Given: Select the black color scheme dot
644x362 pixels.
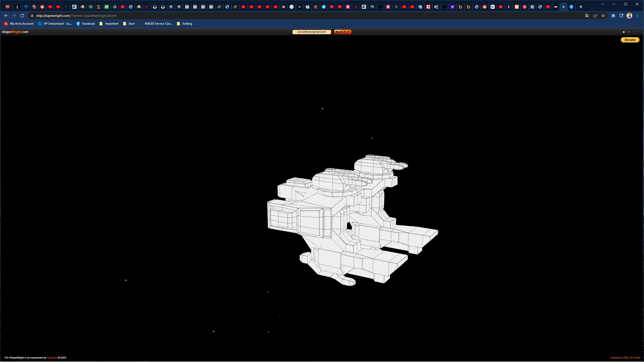Looking at the screenshot, I should (x=635, y=32).
